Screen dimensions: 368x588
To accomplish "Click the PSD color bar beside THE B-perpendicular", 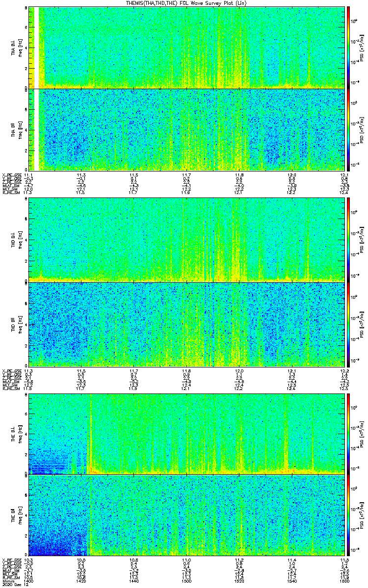I will [x=348, y=434].
